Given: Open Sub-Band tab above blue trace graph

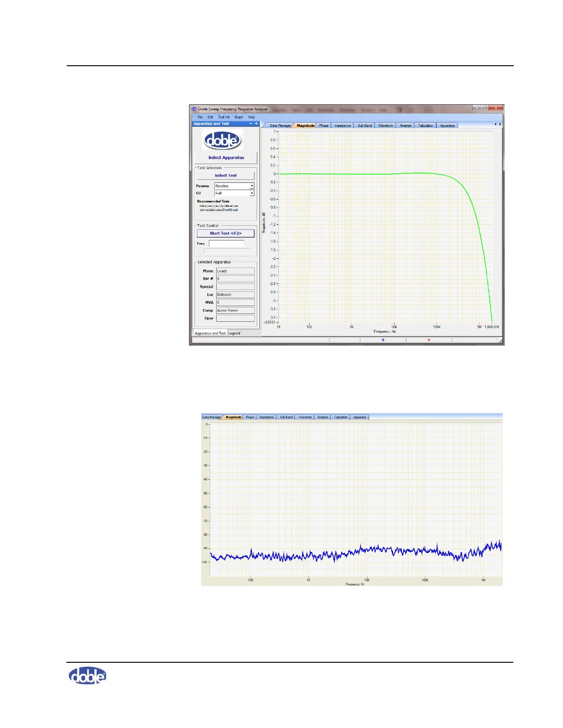Looking at the screenshot, I should click(286, 417).
